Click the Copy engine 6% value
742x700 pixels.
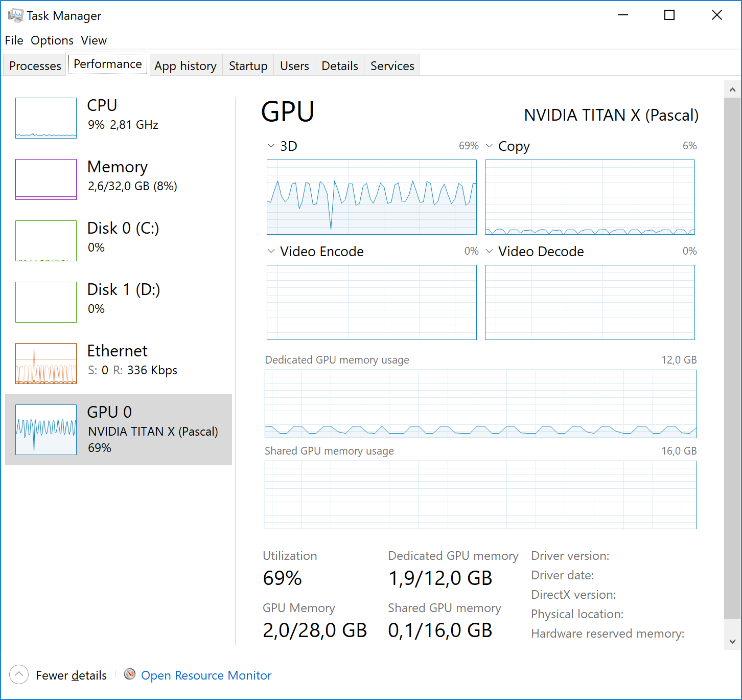[690, 146]
